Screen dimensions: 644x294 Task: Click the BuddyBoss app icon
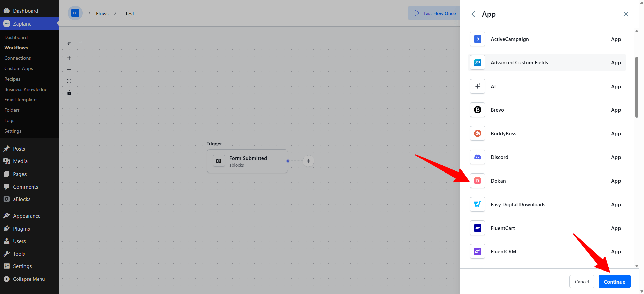477,134
